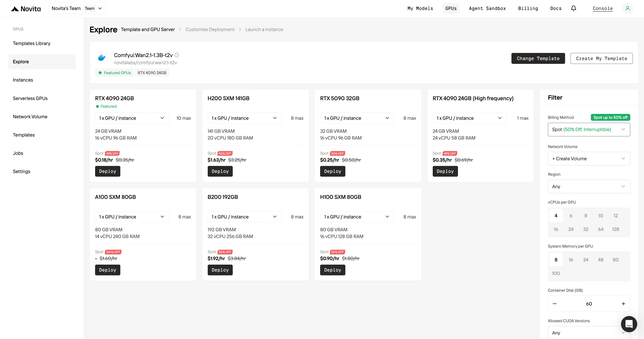
Task: Deploy the H200 SXM 141GB GPU
Action: point(220,171)
